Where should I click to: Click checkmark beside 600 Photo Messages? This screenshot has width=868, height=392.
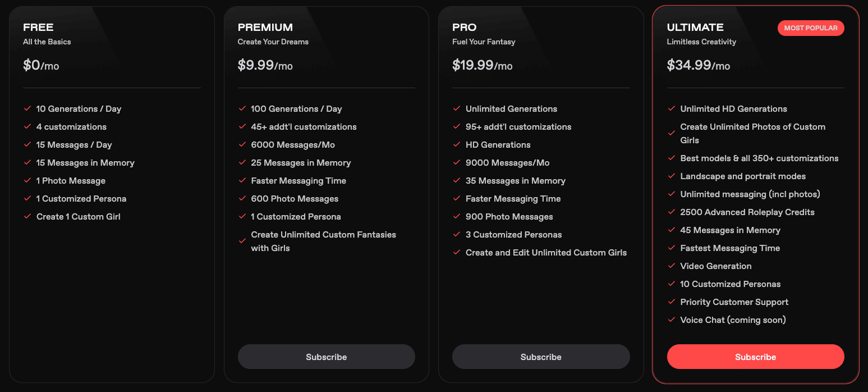tap(242, 198)
